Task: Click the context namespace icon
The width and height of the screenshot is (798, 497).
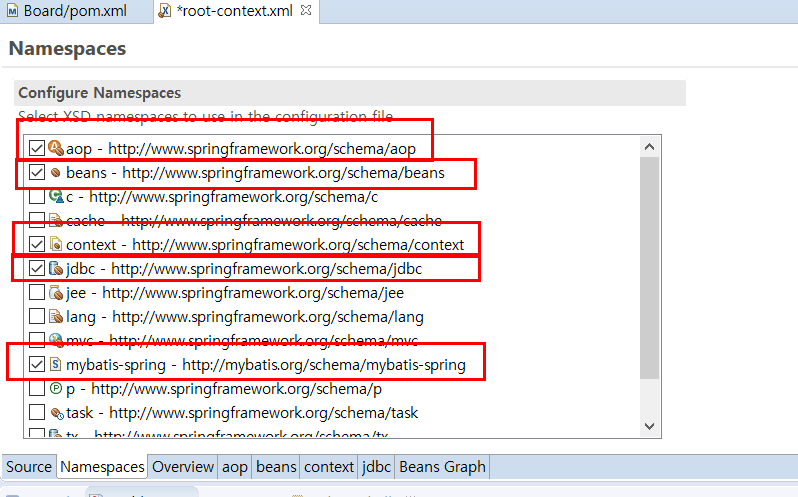Action: (55, 244)
